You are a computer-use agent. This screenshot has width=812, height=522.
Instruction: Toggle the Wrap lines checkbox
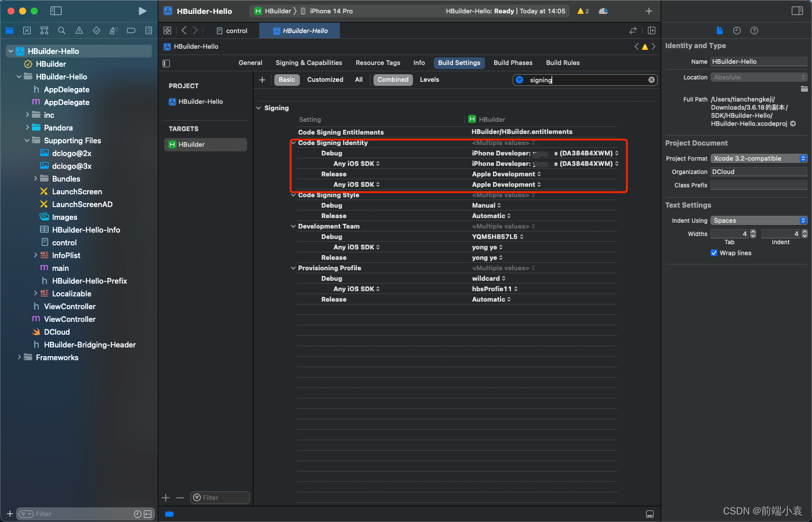click(x=714, y=253)
